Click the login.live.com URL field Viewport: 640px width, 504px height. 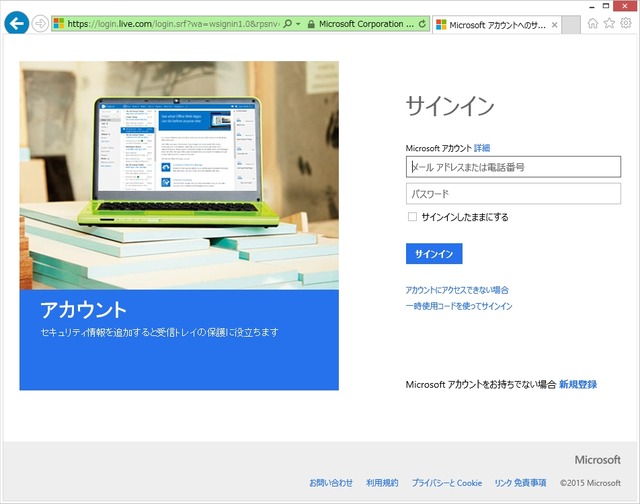coord(173,24)
